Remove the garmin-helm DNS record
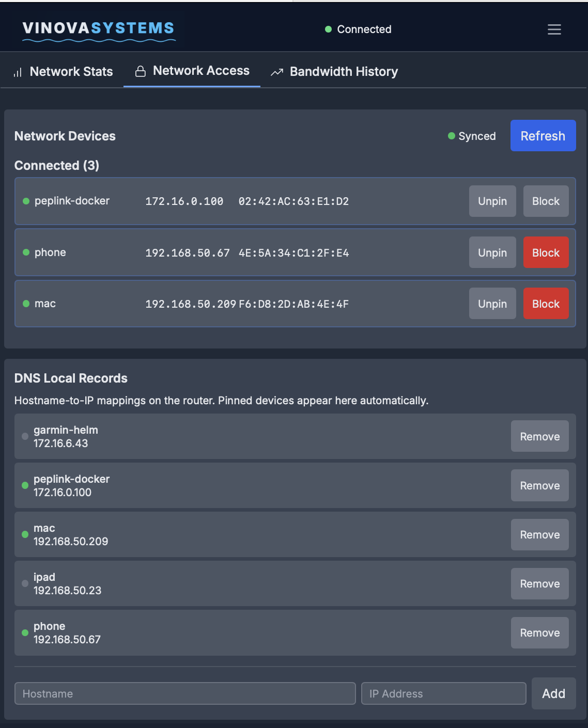 (539, 436)
